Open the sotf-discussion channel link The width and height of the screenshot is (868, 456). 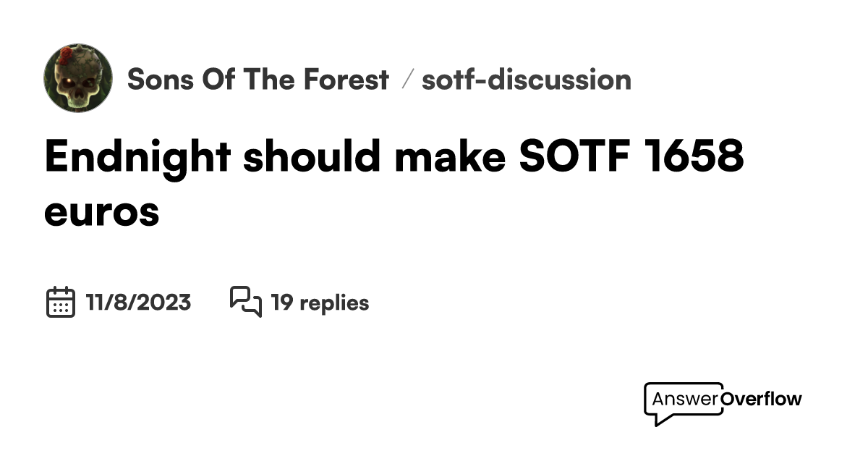[x=527, y=80]
